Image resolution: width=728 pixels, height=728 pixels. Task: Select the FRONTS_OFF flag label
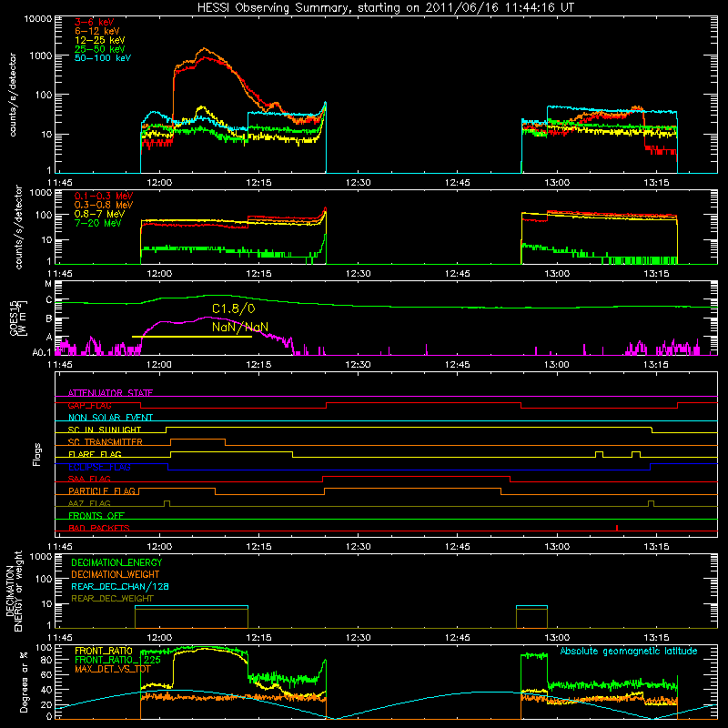pyautogui.click(x=96, y=516)
